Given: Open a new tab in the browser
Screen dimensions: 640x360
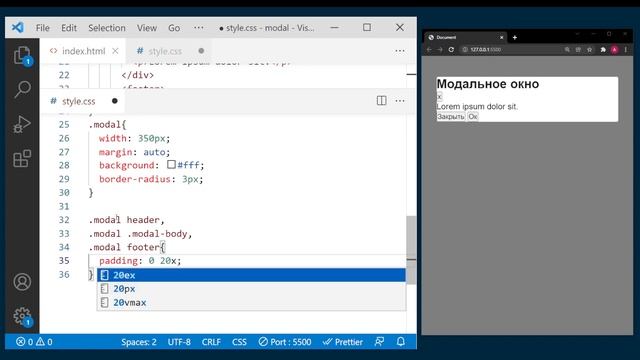Looking at the screenshot, I should [x=515, y=38].
